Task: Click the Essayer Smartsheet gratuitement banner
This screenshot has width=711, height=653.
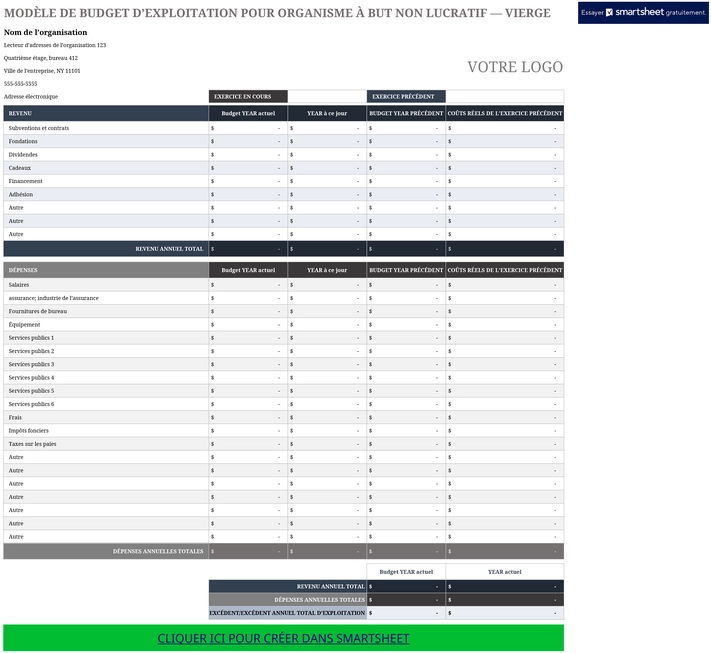Action: click(x=643, y=13)
